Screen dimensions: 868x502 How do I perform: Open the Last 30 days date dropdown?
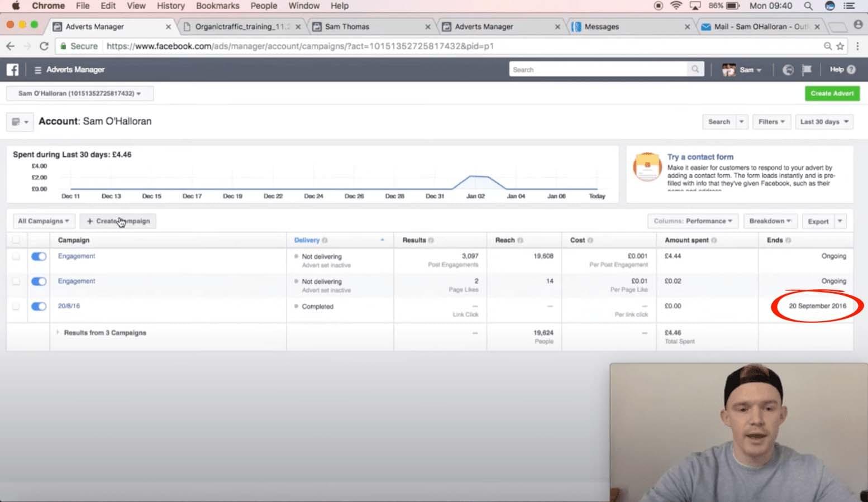(824, 122)
